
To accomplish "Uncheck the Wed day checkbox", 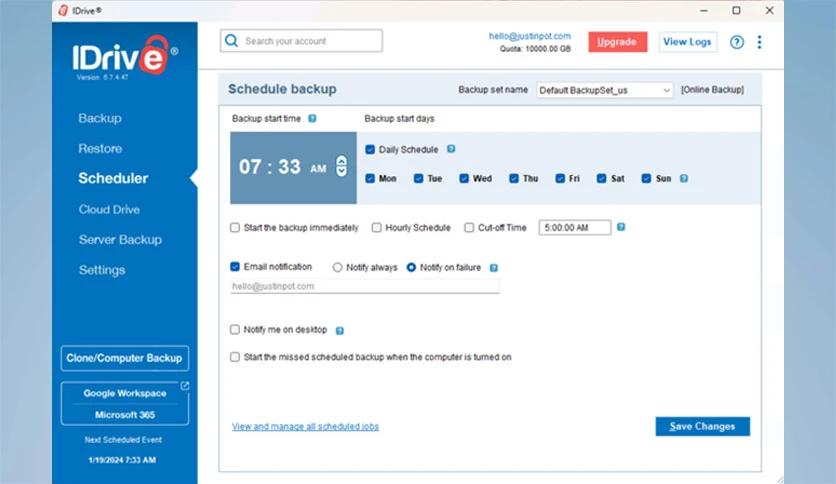I will (464, 178).
